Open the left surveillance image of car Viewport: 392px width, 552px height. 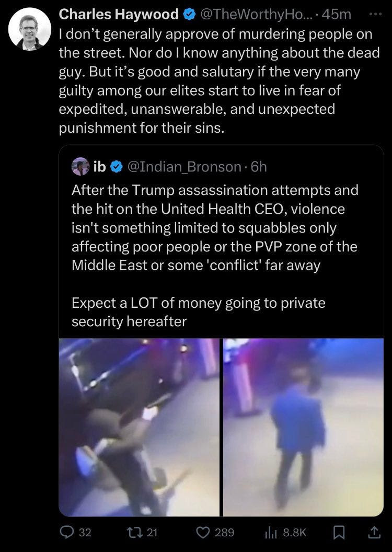(x=139, y=428)
